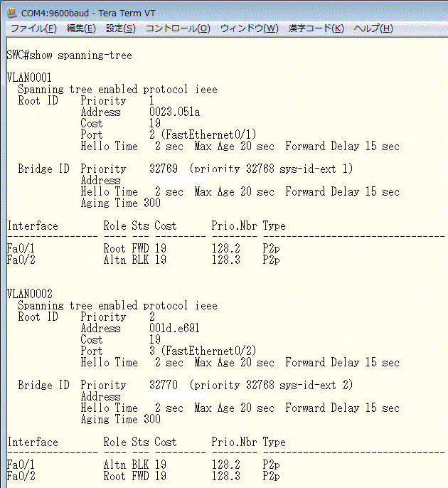Click 'Spanning tree enabled protocol ieee' under VLAN0002
This screenshot has height=488, width=448.
tap(117, 306)
